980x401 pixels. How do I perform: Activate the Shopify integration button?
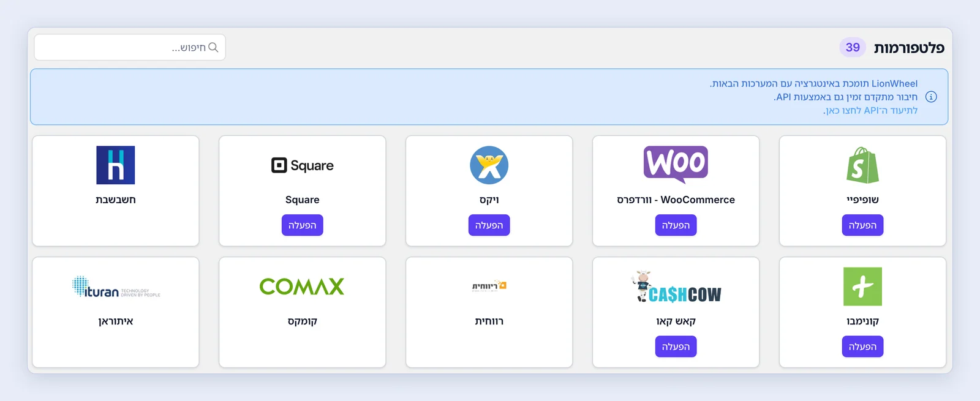tap(862, 225)
